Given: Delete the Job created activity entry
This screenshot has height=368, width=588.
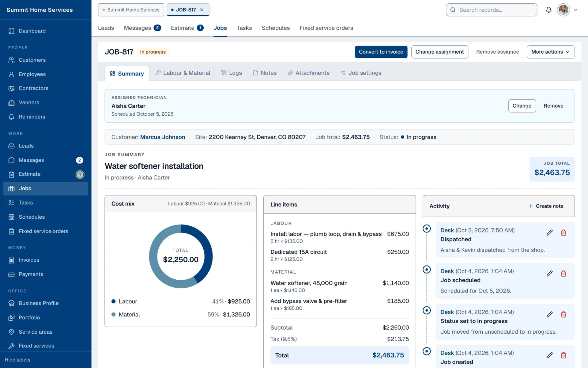Looking at the screenshot, I should click(x=563, y=355).
